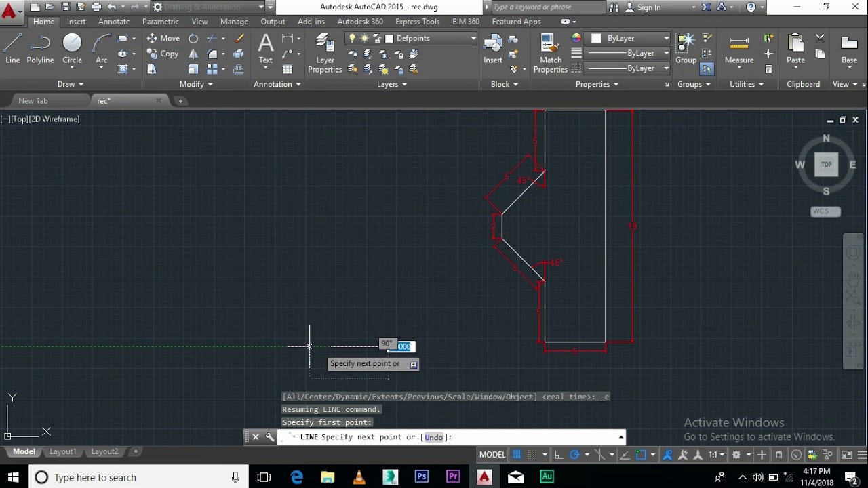Select the Rotate tool icon
Screen dimensions: 868x488
tap(193, 38)
